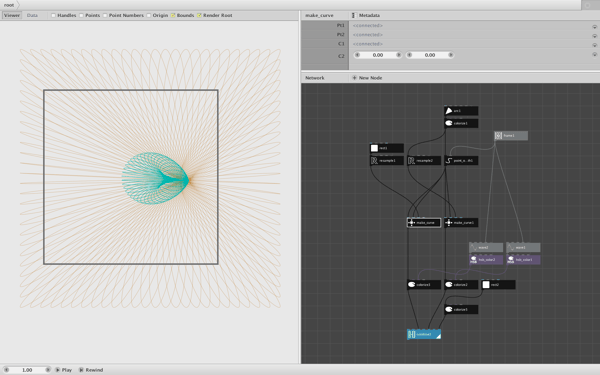Viewport: 600px width, 375px height.
Task: Open the Pt1 parameter options arrow
Action: (x=594, y=27)
